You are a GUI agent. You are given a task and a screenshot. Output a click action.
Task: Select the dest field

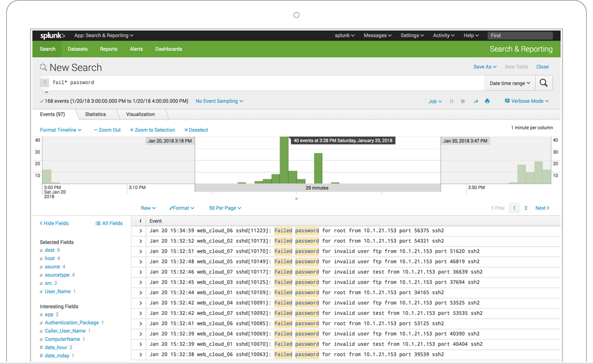(x=50, y=250)
